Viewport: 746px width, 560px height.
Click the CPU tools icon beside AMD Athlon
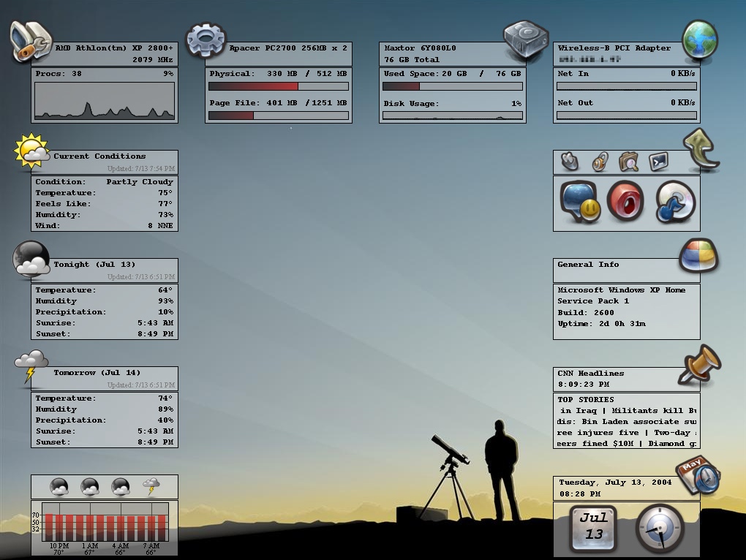pyautogui.click(x=31, y=41)
